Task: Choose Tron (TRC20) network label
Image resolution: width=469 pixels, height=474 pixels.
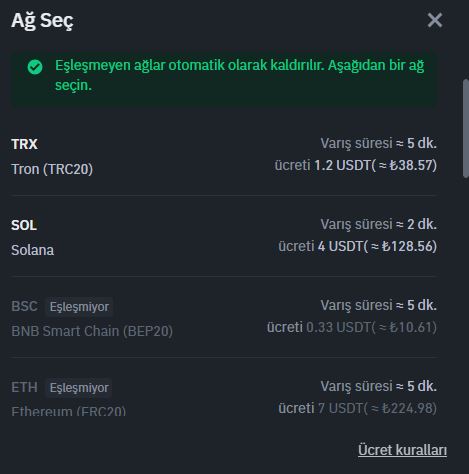Action: tap(52, 169)
